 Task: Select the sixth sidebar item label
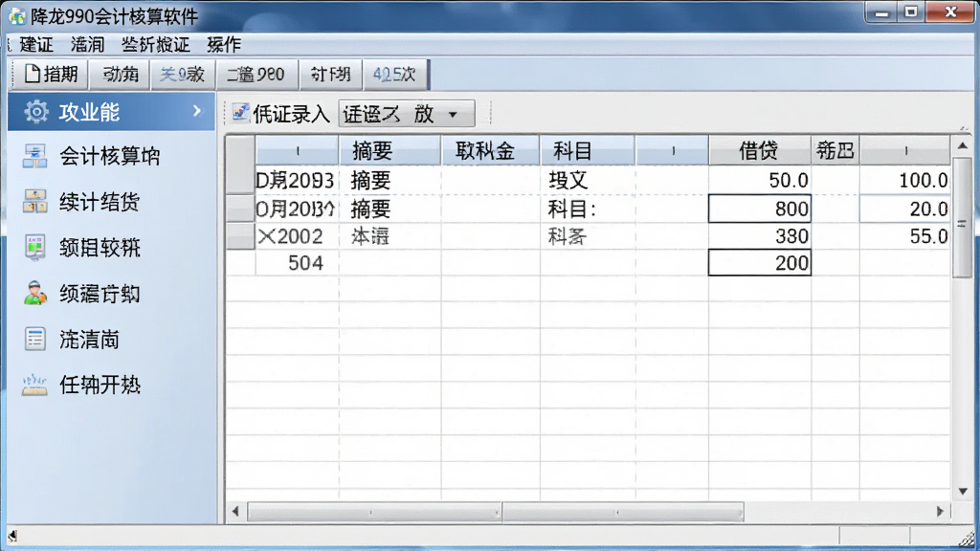pos(89,340)
